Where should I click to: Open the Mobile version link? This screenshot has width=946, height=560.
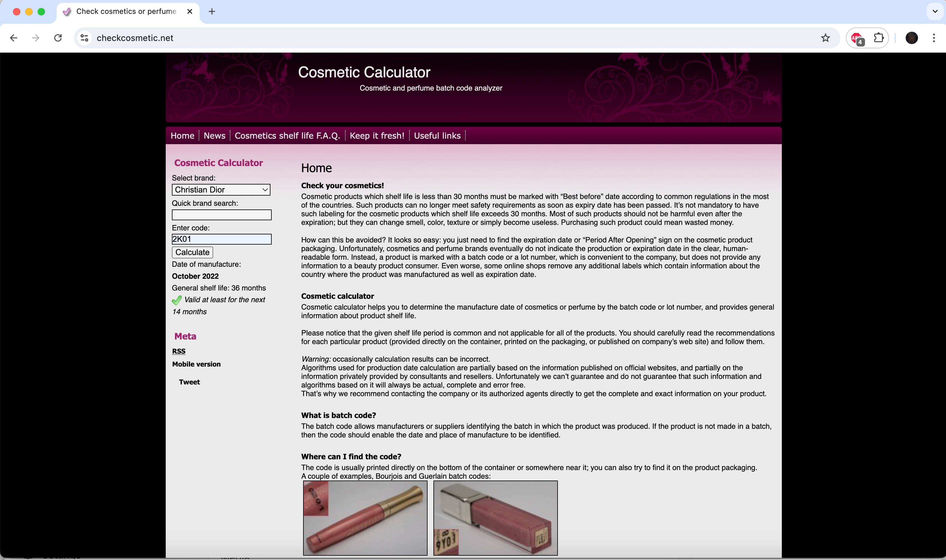tap(196, 364)
